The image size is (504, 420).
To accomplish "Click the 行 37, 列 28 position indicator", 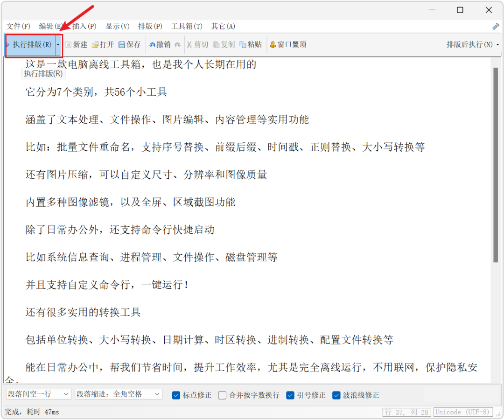I will 406,412.
